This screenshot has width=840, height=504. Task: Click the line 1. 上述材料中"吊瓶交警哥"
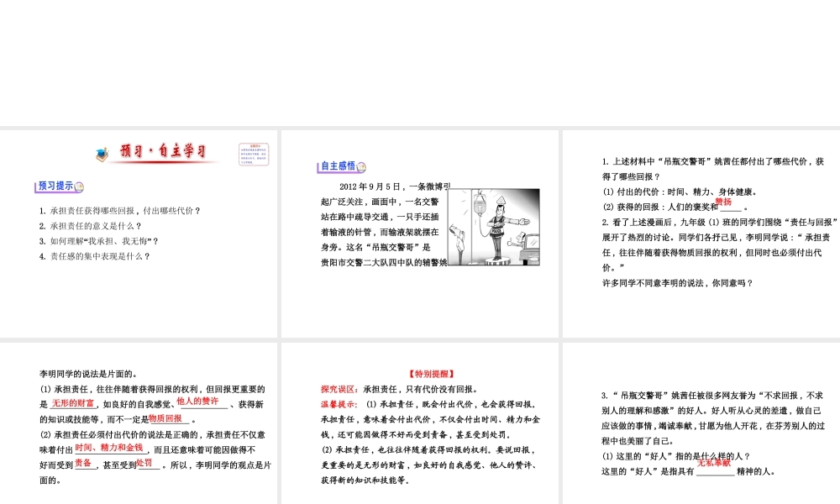pyautogui.click(x=712, y=161)
